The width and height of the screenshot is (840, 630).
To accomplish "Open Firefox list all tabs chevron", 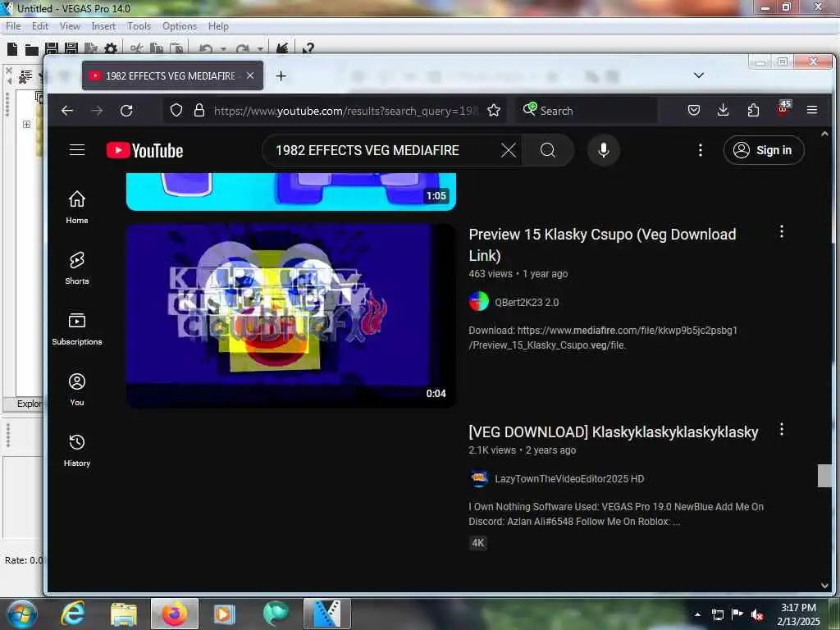I will pyautogui.click(x=699, y=75).
